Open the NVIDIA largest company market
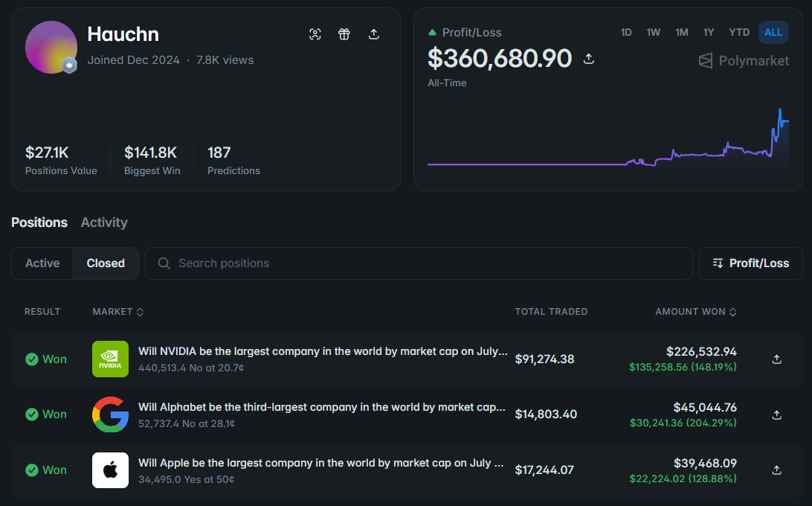This screenshot has height=506, width=812. 323,351
